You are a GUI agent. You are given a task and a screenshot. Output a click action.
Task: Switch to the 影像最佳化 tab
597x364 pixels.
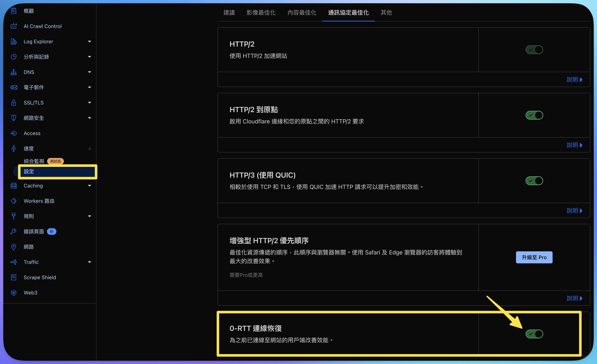pyautogui.click(x=261, y=13)
